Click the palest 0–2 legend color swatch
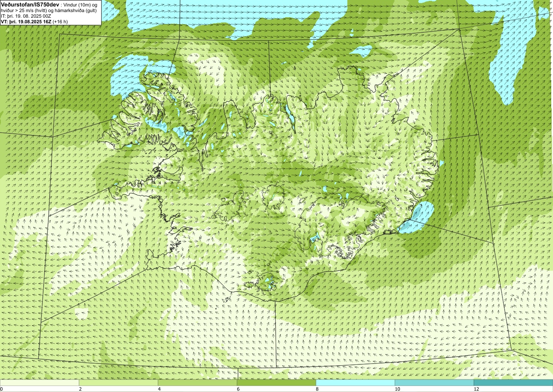The image size is (553, 392). point(40,383)
